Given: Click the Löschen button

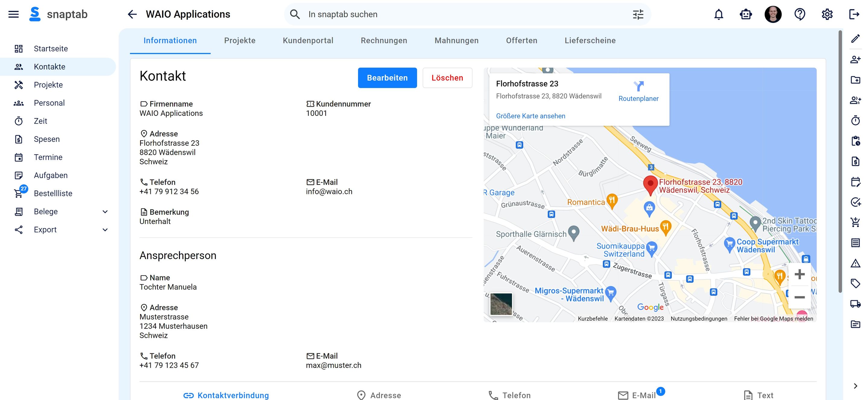Looking at the screenshot, I should coord(447,78).
